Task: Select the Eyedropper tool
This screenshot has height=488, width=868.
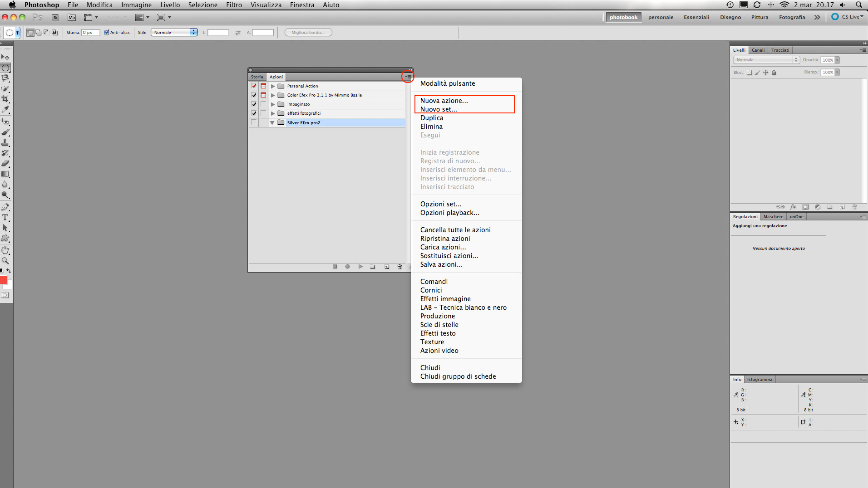Action: 5,109
